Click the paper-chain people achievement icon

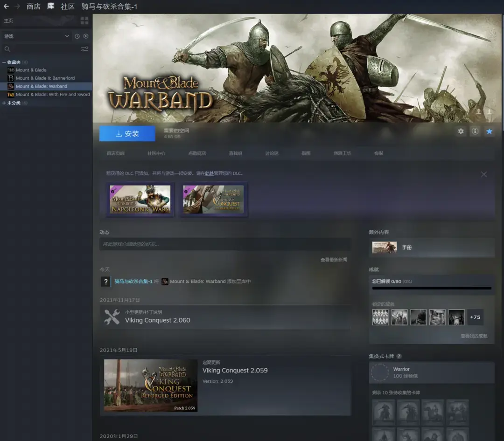380,317
